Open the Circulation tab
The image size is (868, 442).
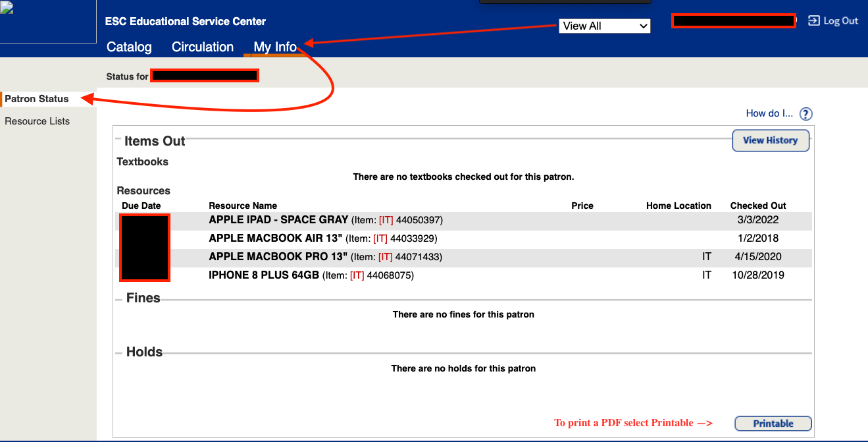[203, 47]
